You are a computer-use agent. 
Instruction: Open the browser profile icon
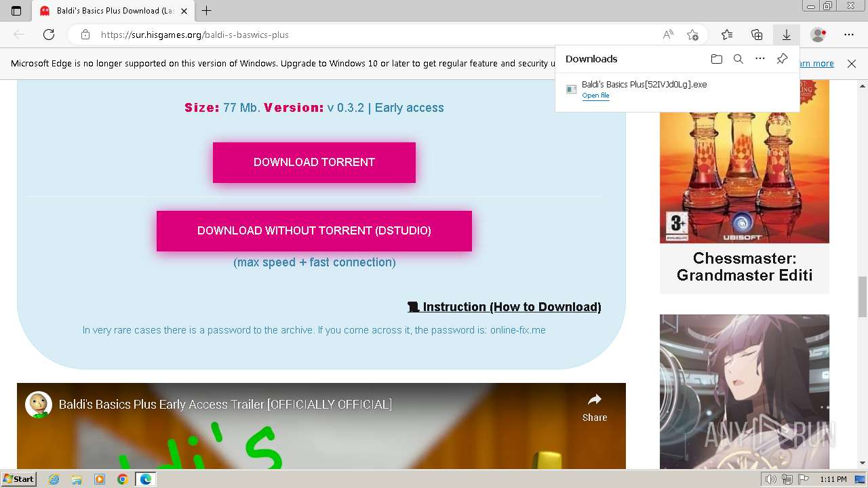(818, 35)
